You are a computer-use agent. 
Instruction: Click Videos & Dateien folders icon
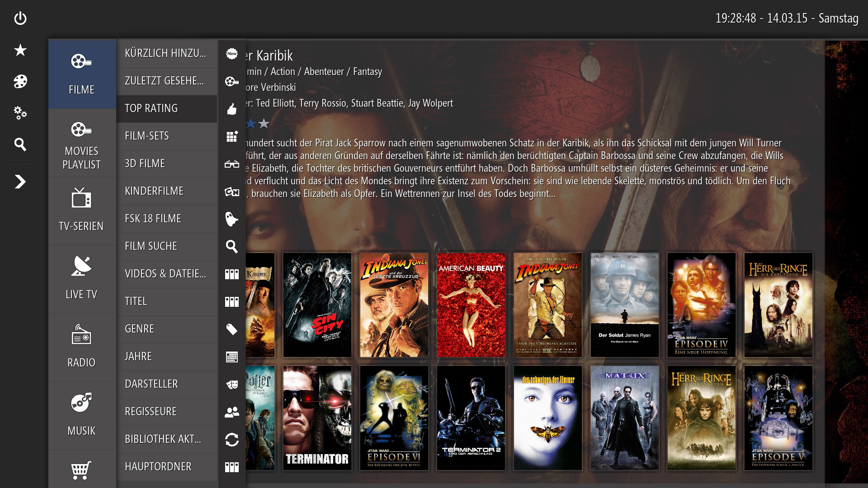[232, 274]
